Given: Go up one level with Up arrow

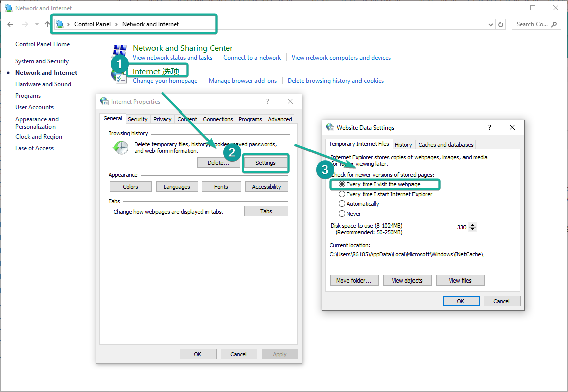Looking at the screenshot, I should click(47, 24).
